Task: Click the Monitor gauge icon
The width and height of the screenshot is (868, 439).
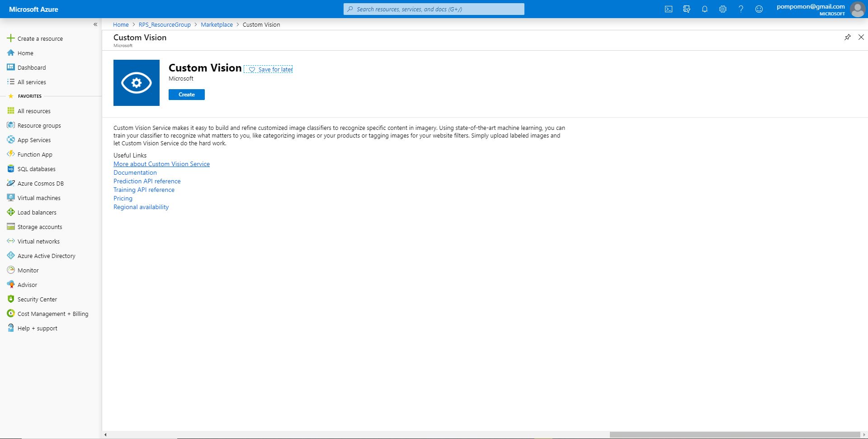Action: pos(11,270)
